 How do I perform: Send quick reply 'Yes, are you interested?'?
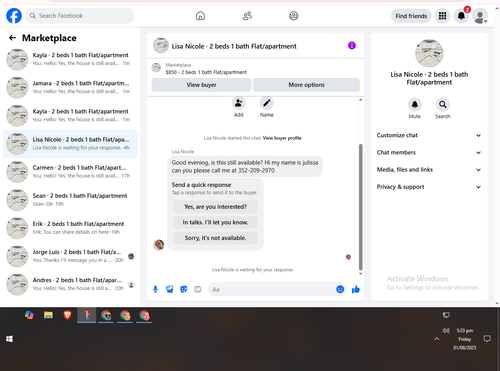click(x=215, y=207)
